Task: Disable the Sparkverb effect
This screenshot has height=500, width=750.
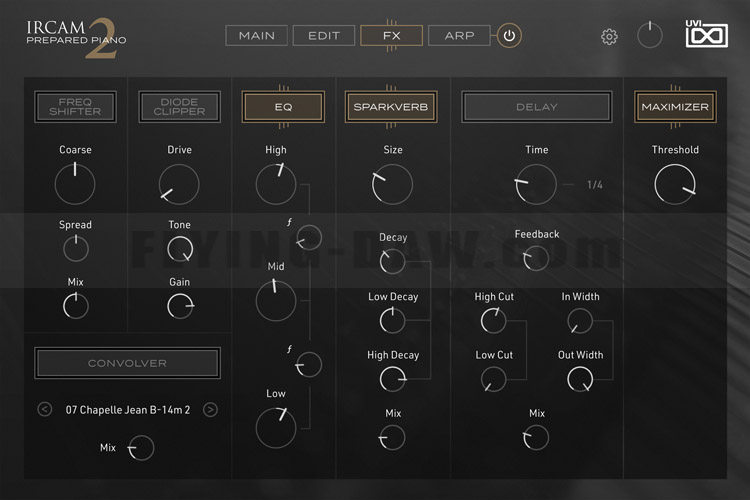Action: (x=391, y=107)
